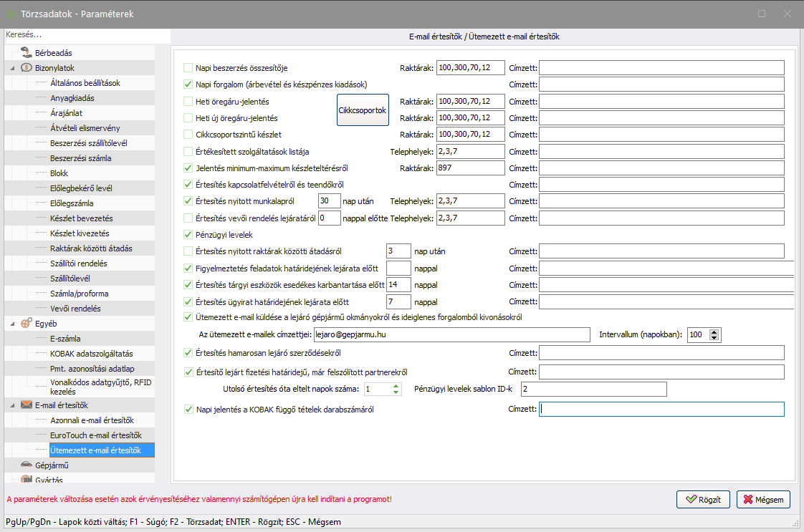The height and width of the screenshot is (532, 804).
Task: Click the Bérbeadás icon in tree
Action: point(26,52)
